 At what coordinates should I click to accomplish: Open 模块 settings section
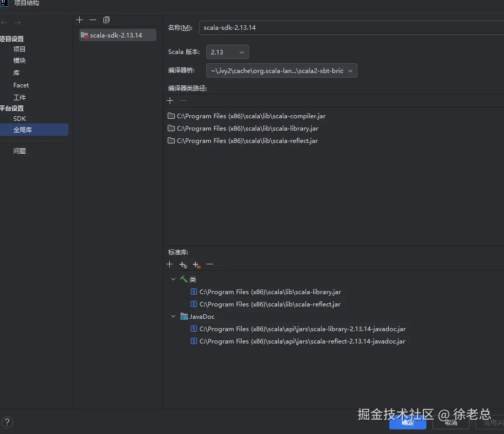(20, 61)
